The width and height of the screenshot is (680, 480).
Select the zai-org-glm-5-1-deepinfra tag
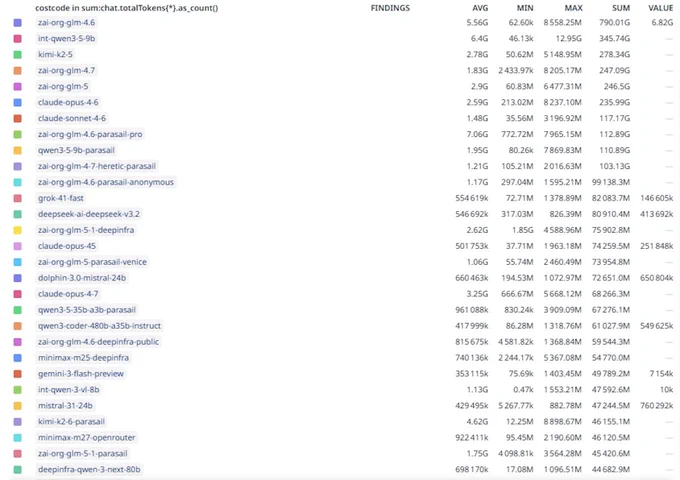tap(86, 230)
